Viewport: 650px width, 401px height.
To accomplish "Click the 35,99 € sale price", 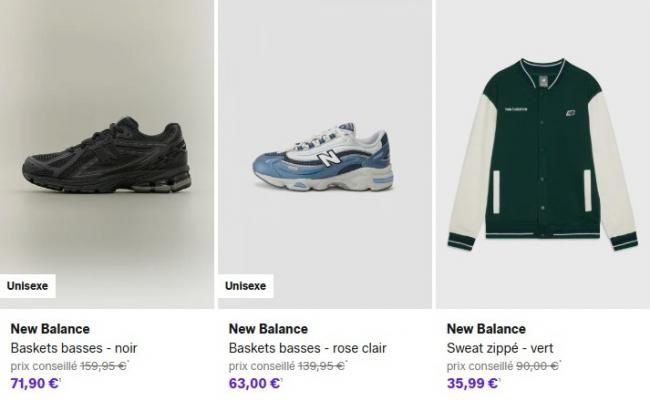I will tap(472, 383).
